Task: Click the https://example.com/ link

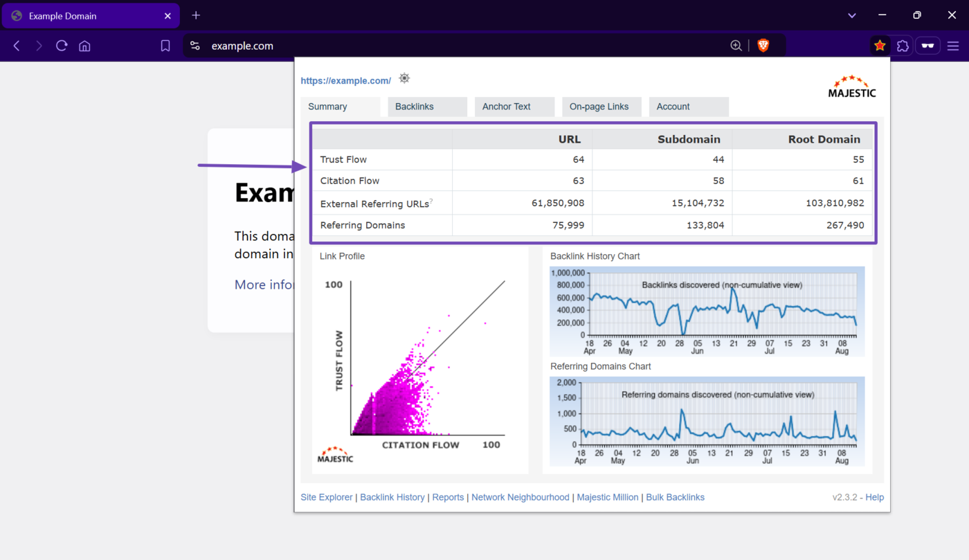Action: (345, 81)
